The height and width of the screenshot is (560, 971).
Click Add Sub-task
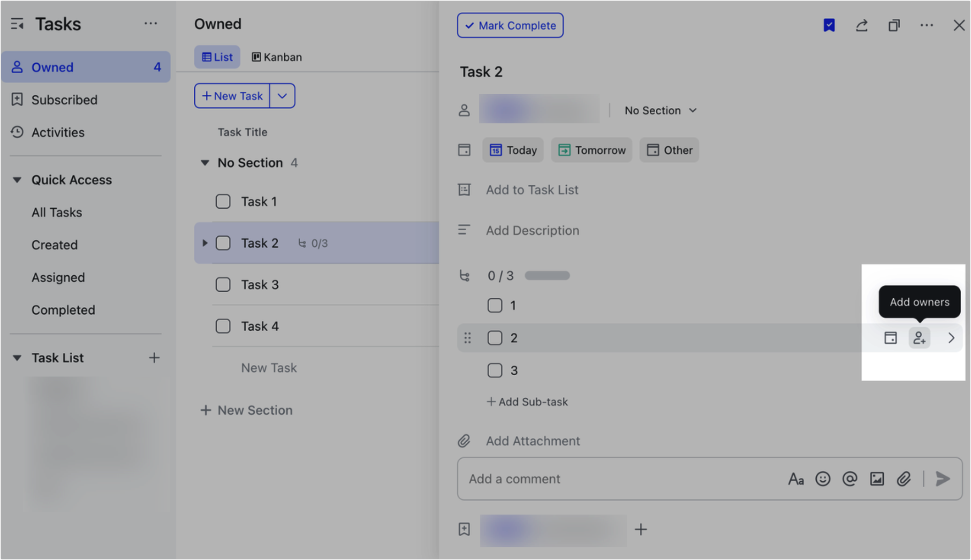coord(527,401)
